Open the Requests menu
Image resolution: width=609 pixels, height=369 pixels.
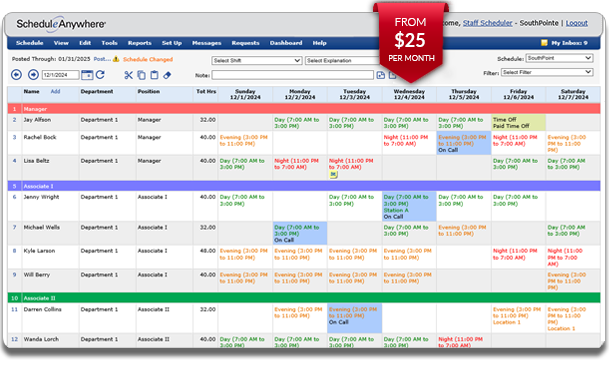click(245, 43)
